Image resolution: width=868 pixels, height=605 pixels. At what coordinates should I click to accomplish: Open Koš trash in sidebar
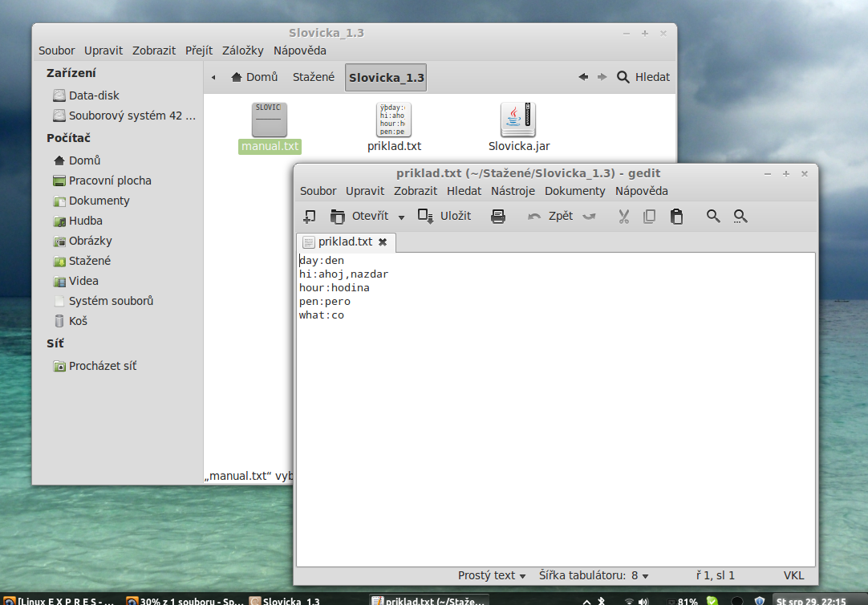click(x=78, y=321)
